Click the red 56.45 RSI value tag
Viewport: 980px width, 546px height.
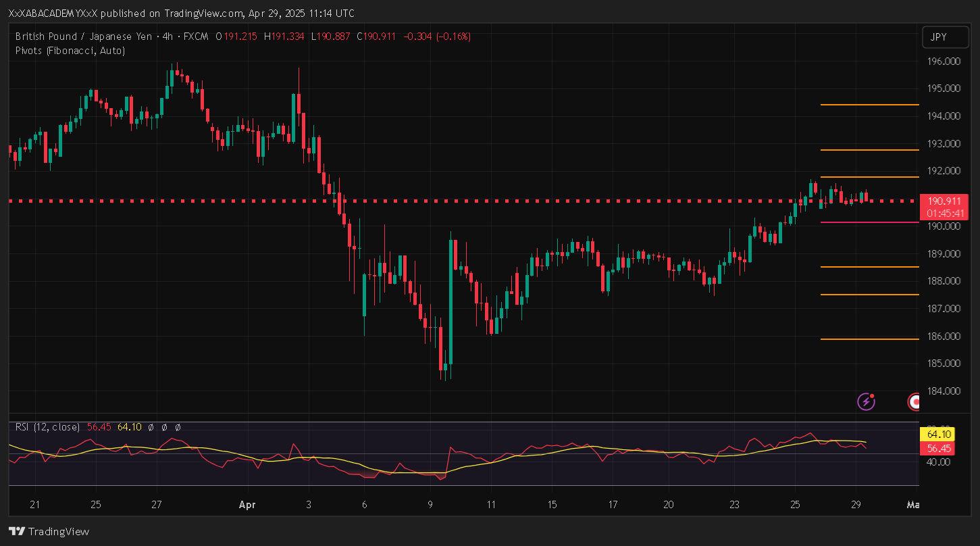(x=939, y=448)
